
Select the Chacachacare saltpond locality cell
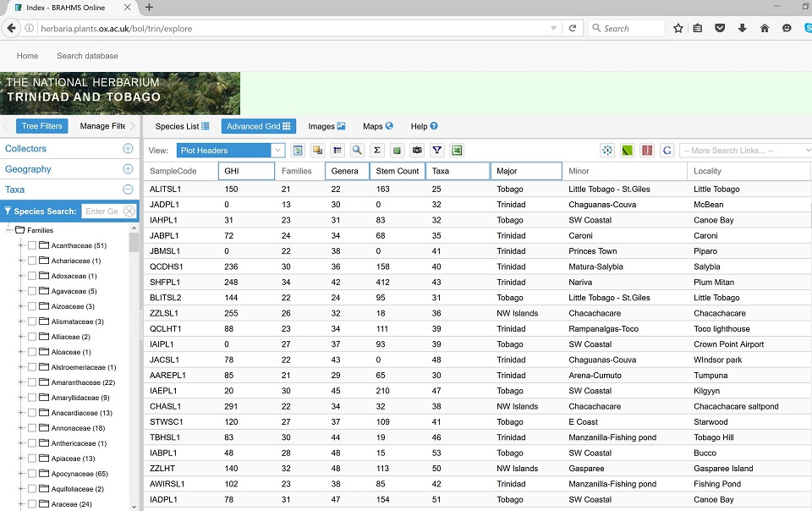coord(736,406)
